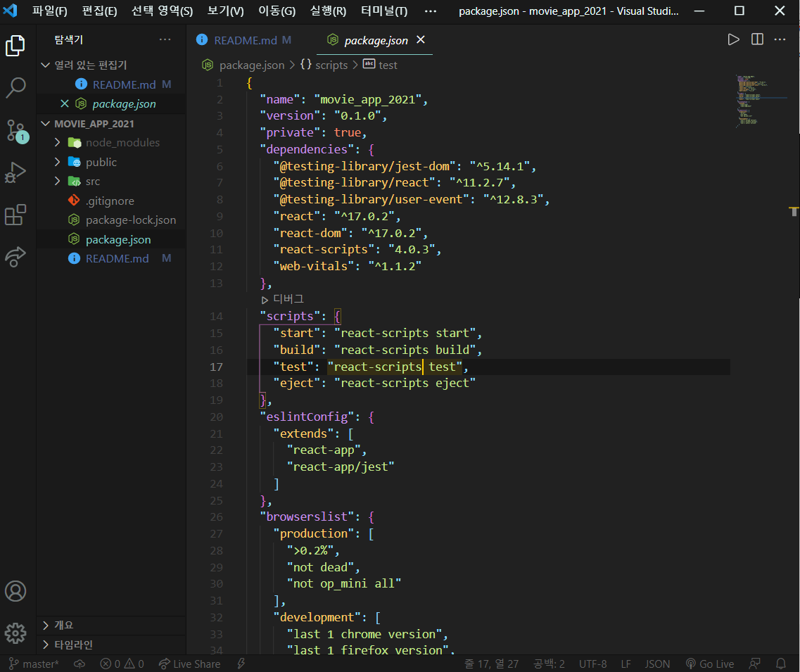Click the "browserslist" key in editor

307,517
